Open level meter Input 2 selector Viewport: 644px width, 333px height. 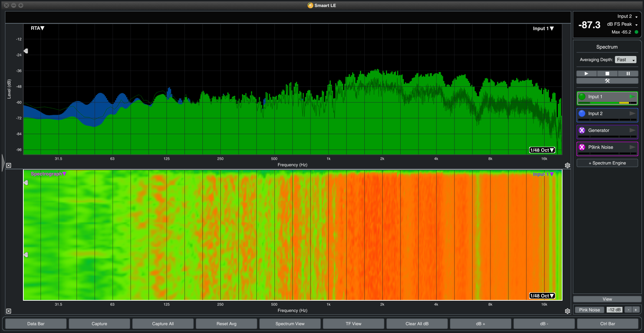tap(627, 16)
